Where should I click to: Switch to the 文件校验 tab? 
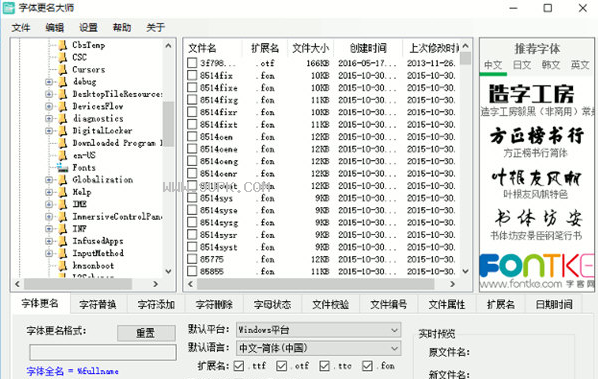click(330, 304)
